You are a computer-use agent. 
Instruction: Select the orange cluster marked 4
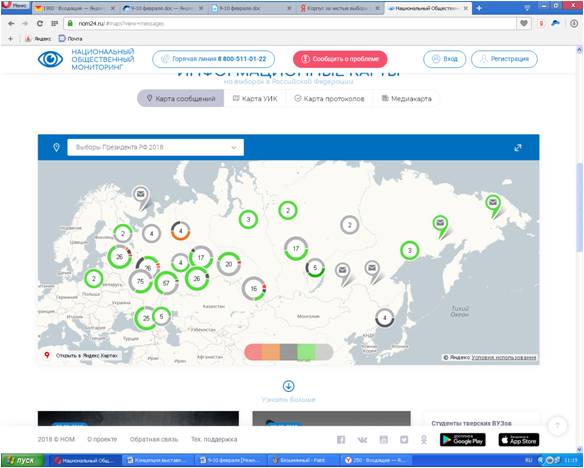[x=181, y=231]
